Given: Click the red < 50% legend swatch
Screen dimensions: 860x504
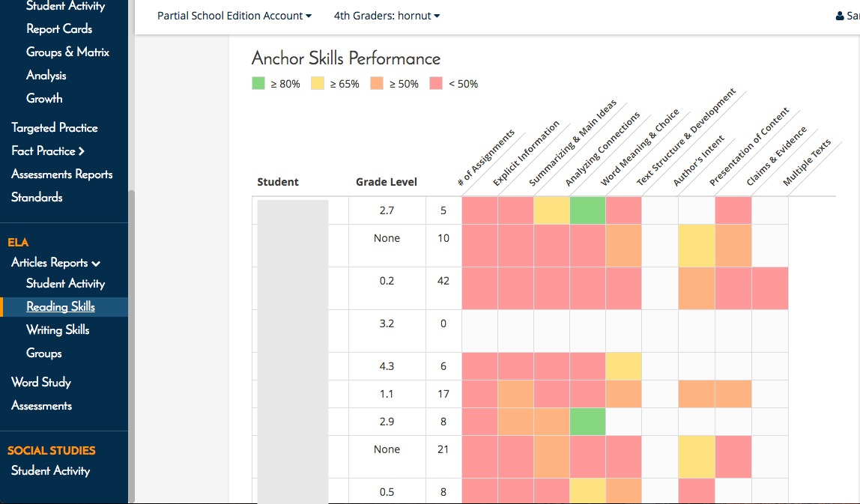Looking at the screenshot, I should pyautogui.click(x=436, y=84).
